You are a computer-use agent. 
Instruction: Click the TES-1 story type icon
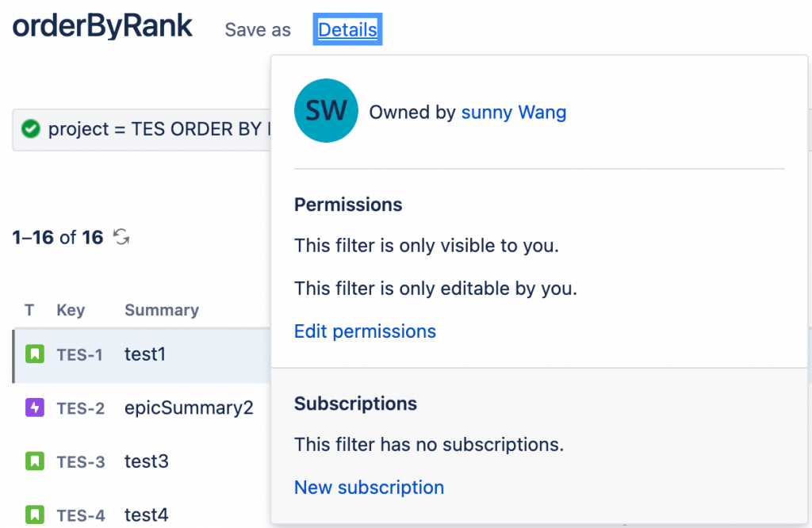[34, 354]
